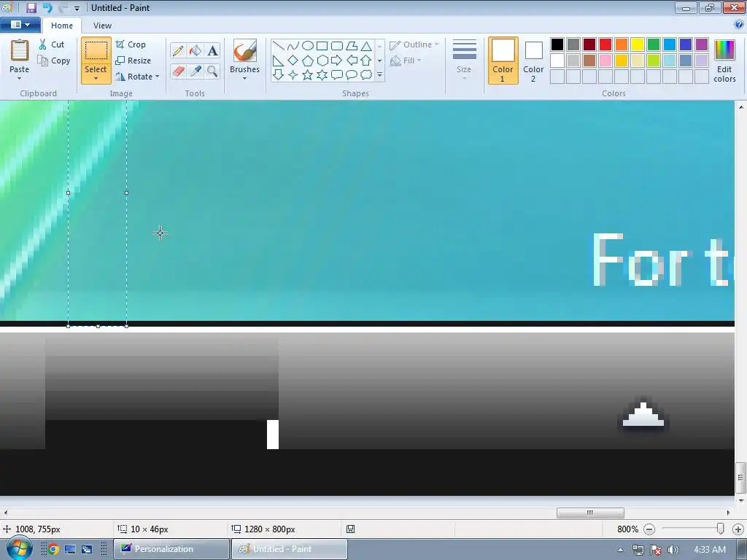Screen dimensions: 747x560
Task: Click the Resize button in ribbon
Action: tap(133, 61)
